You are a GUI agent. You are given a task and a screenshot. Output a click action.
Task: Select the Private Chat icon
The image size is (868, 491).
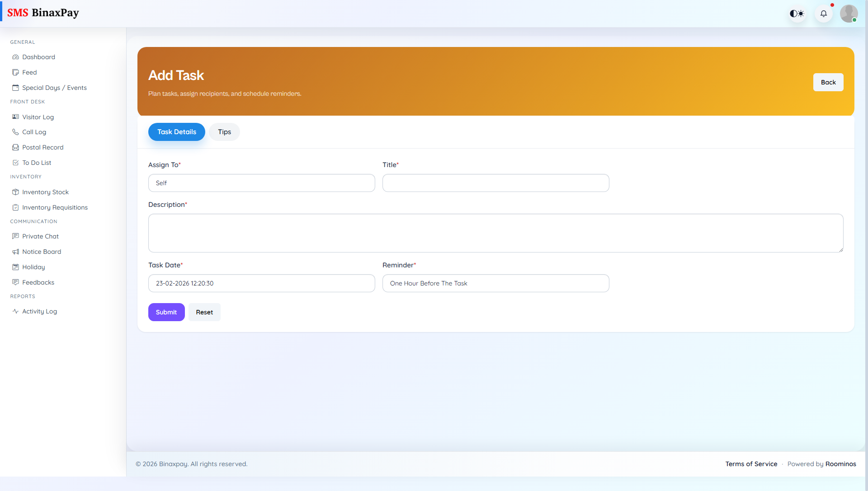pyautogui.click(x=15, y=236)
